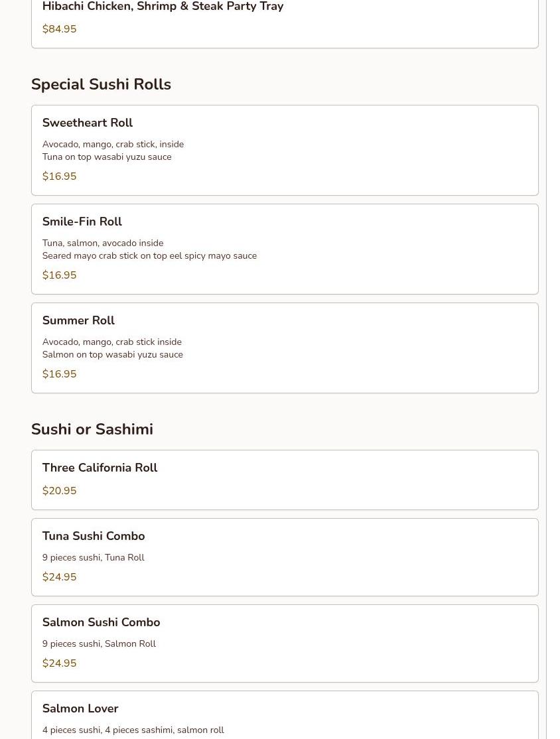Click the Salmon Lover pieces description text

(x=133, y=730)
